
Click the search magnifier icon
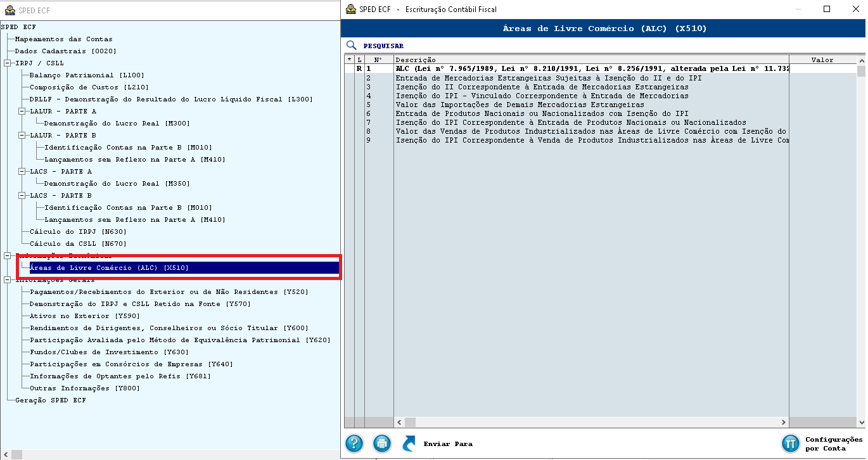[x=352, y=46]
